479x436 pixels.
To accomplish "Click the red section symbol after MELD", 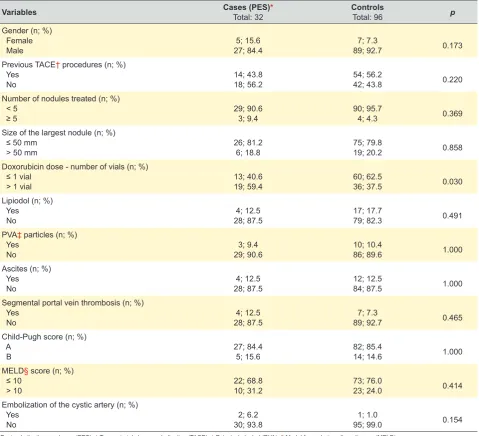I will pyautogui.click(x=26, y=371).
